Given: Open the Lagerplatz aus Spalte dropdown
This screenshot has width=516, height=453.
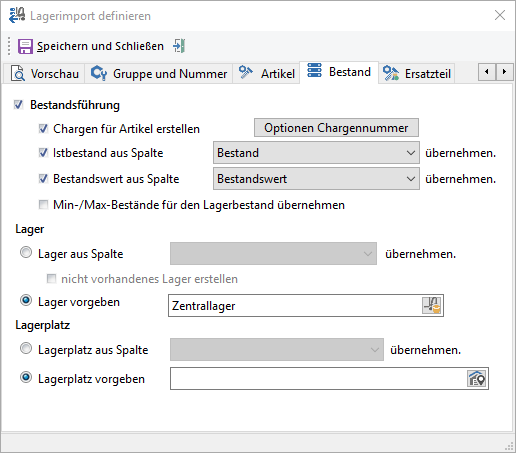Looking at the screenshot, I should (277, 350).
